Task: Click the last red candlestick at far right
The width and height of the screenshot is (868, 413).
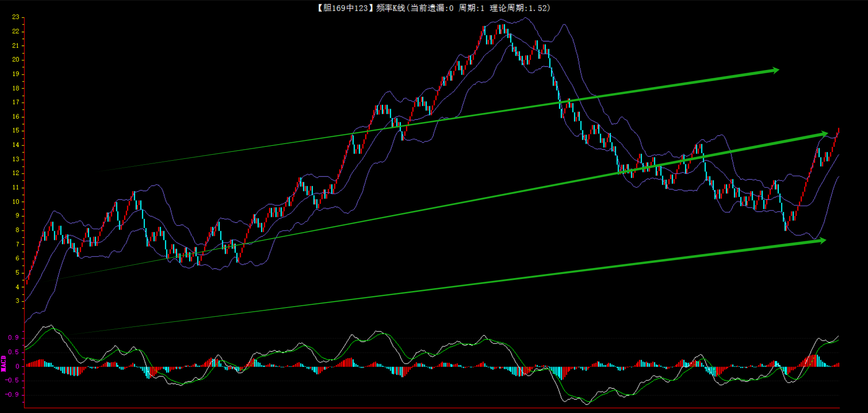Action: click(x=838, y=131)
